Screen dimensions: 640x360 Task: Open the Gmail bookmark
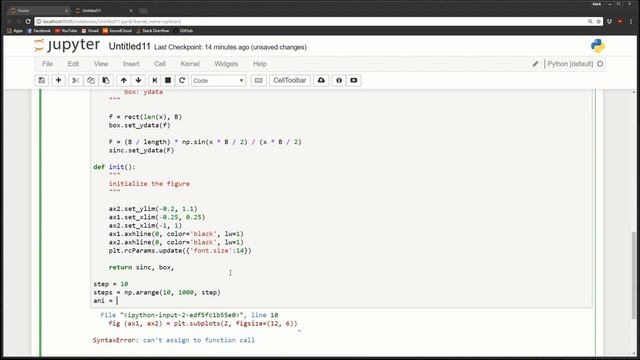tap(90, 31)
